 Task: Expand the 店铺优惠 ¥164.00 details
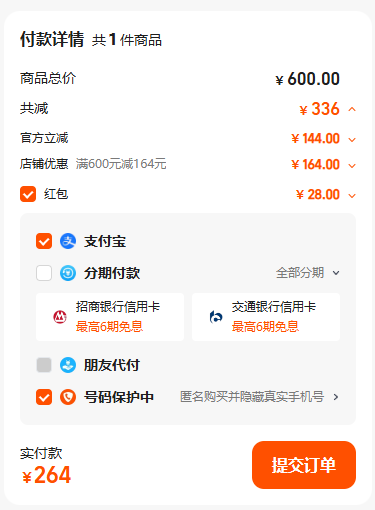pyautogui.click(x=352, y=166)
